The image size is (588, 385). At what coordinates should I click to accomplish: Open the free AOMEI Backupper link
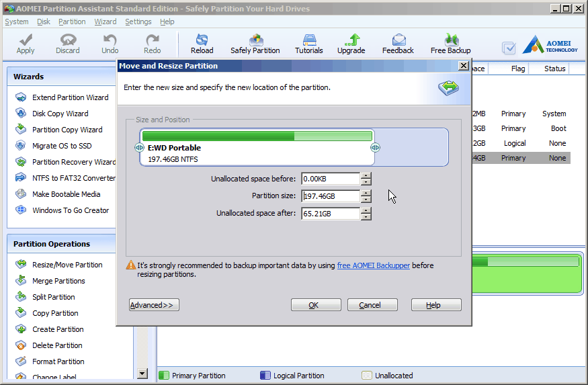[x=373, y=265]
